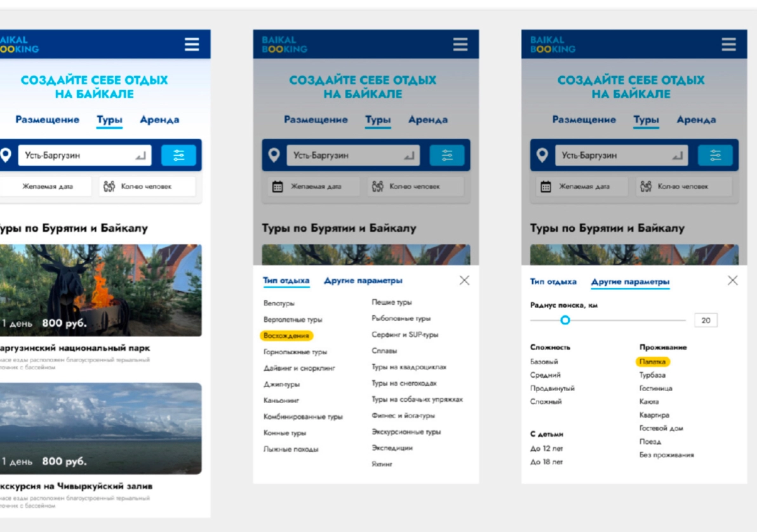Click calendar icon in middle mockup
757x532 pixels.
click(278, 187)
